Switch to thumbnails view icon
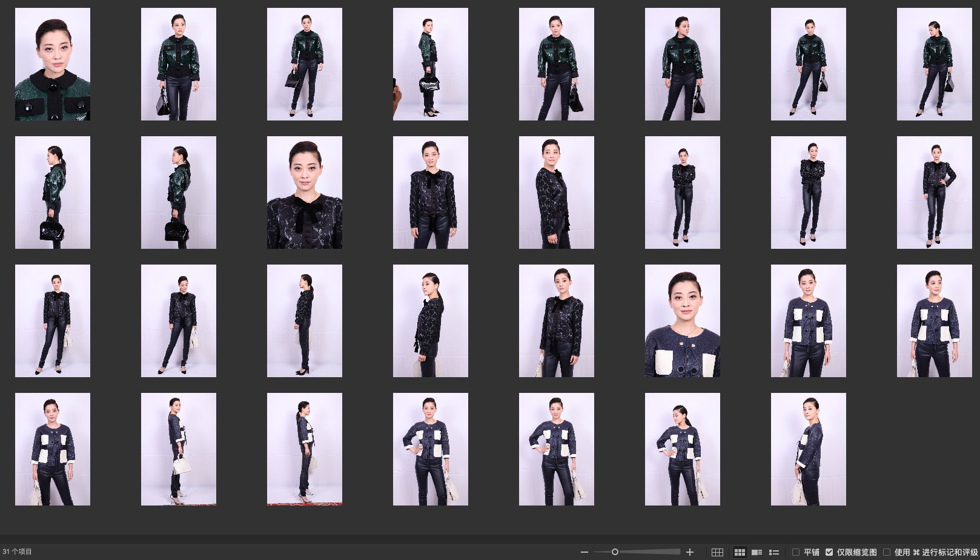980x560 pixels. (740, 552)
